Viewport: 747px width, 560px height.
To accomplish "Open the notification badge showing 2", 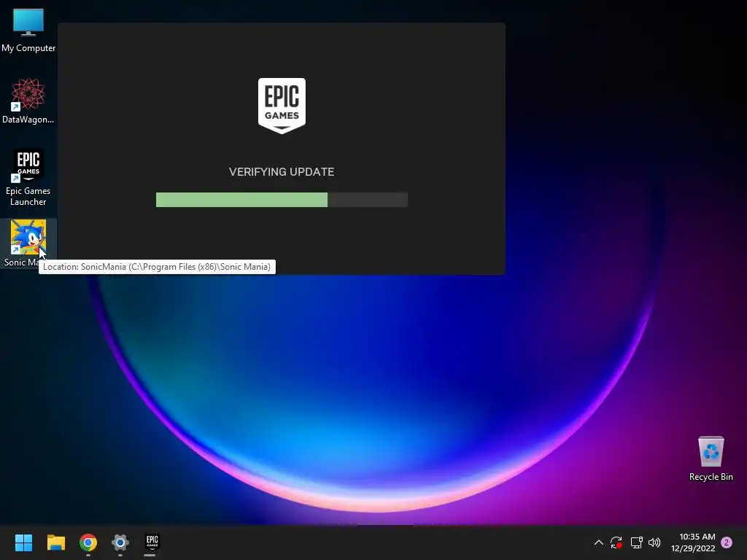I will [727, 542].
